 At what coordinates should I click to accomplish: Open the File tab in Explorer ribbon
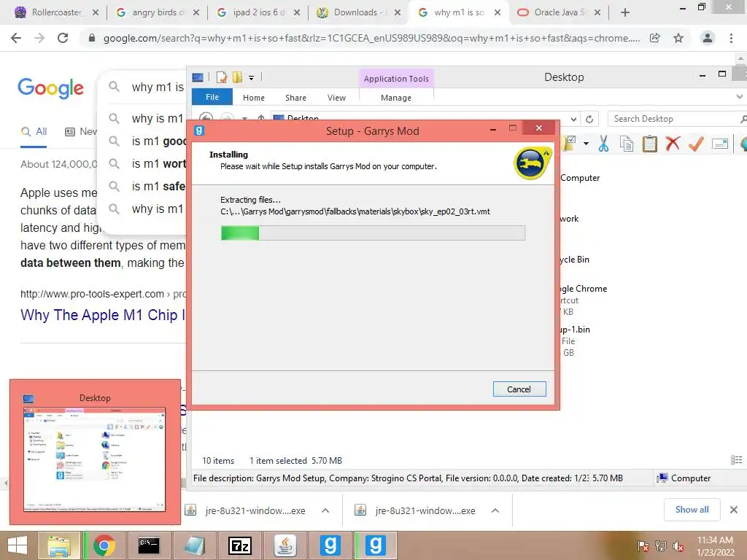pos(212,97)
